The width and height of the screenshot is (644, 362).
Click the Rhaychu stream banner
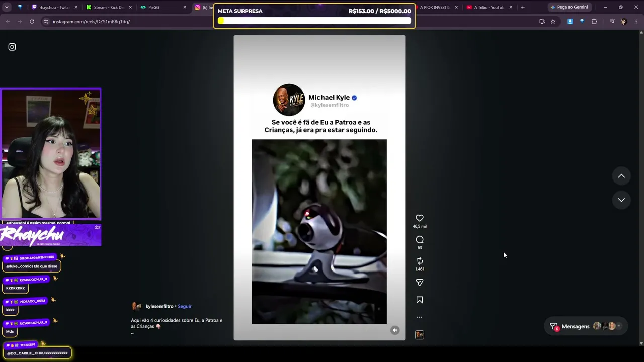pyautogui.click(x=51, y=235)
